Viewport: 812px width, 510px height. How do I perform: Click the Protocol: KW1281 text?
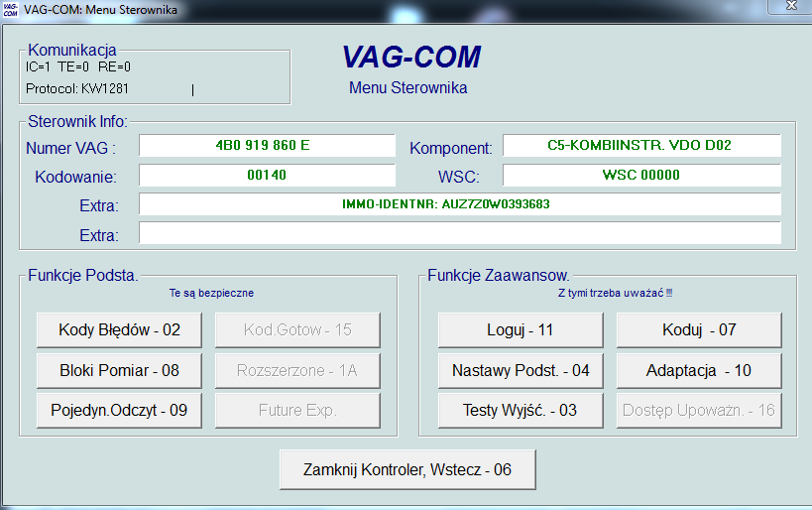tap(77, 89)
